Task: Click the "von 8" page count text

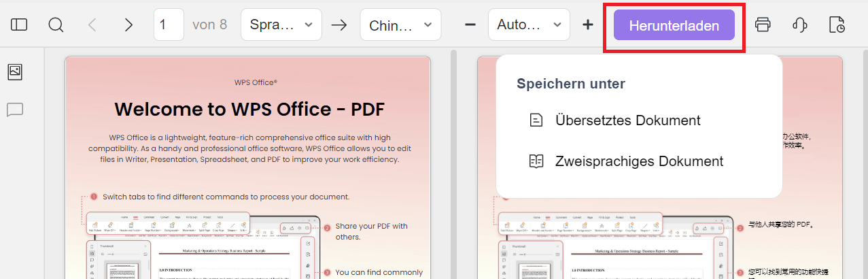Action: coord(209,25)
